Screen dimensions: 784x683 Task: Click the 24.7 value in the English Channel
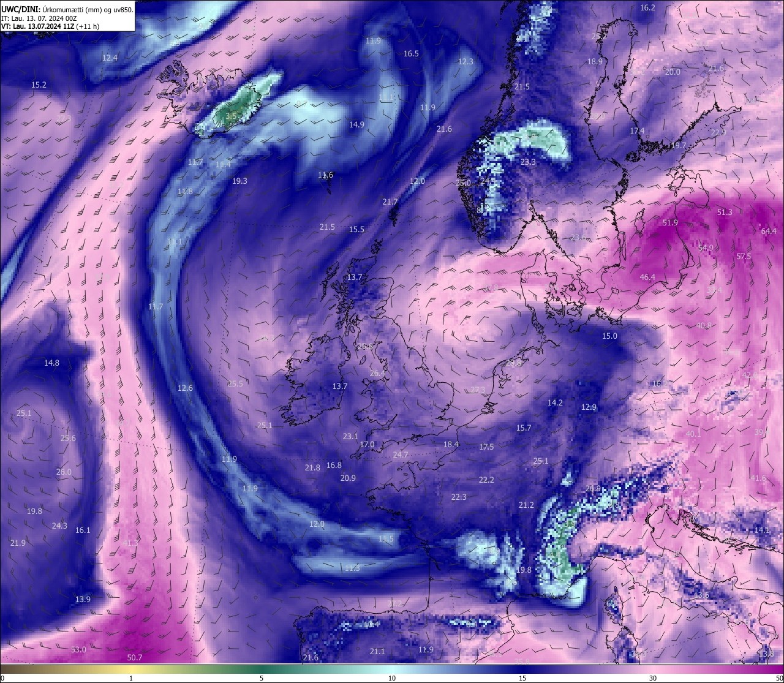[x=401, y=455]
